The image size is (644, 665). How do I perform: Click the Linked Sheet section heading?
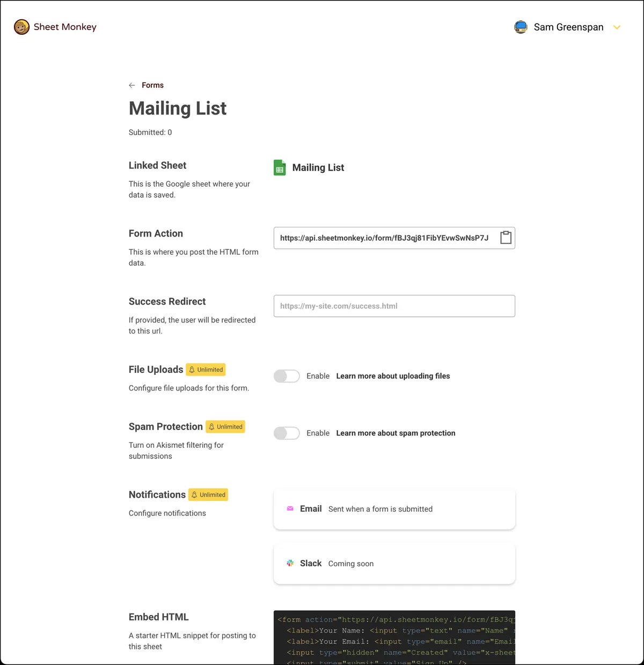click(157, 165)
